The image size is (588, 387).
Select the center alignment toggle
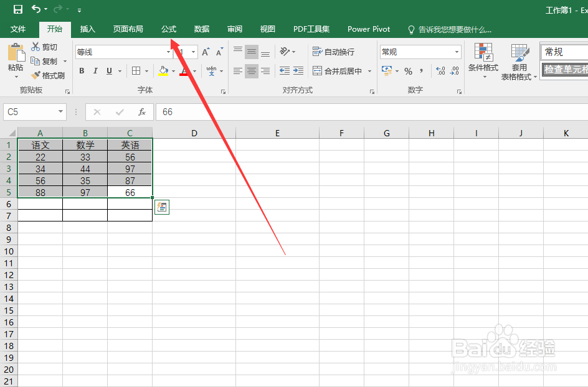coord(251,71)
